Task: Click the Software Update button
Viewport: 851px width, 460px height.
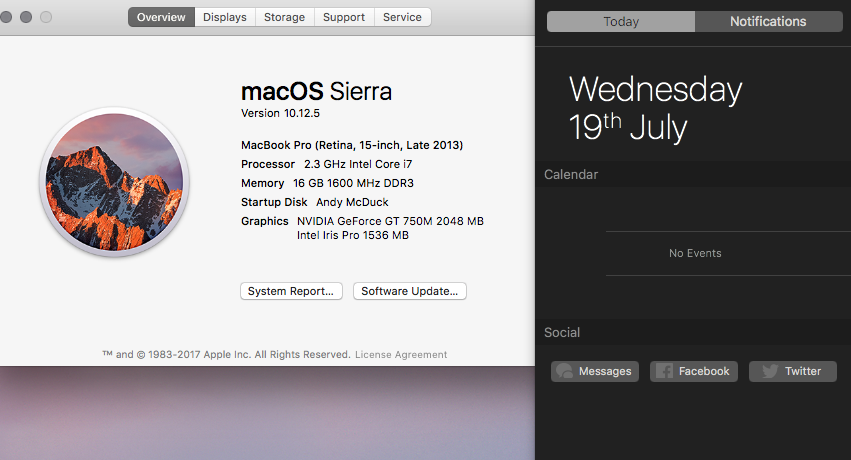Action: click(410, 291)
